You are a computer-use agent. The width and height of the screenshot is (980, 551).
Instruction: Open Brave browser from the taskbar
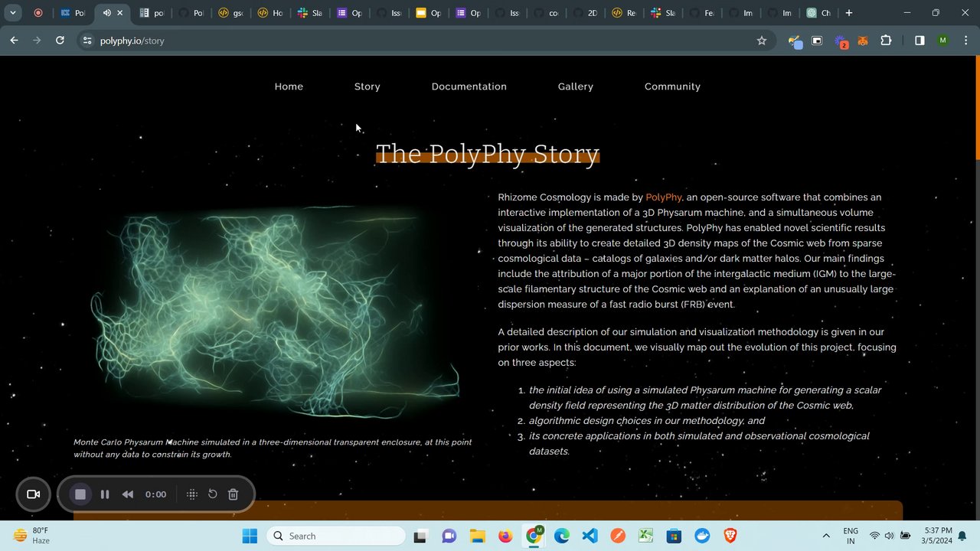pos(730,536)
